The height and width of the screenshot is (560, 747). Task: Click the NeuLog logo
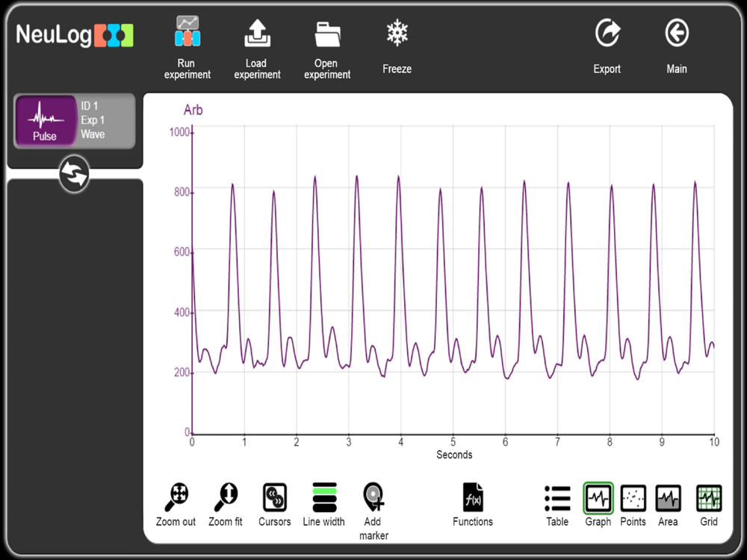[x=74, y=35]
